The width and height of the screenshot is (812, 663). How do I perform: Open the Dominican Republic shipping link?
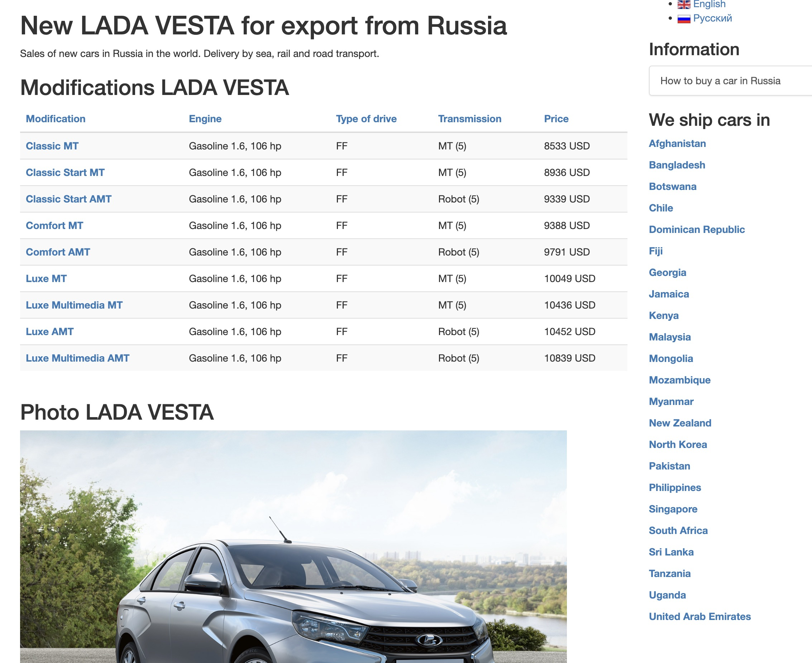697,229
